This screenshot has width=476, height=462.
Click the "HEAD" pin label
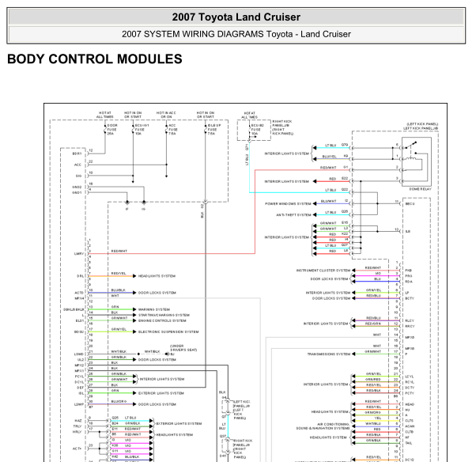410,404
